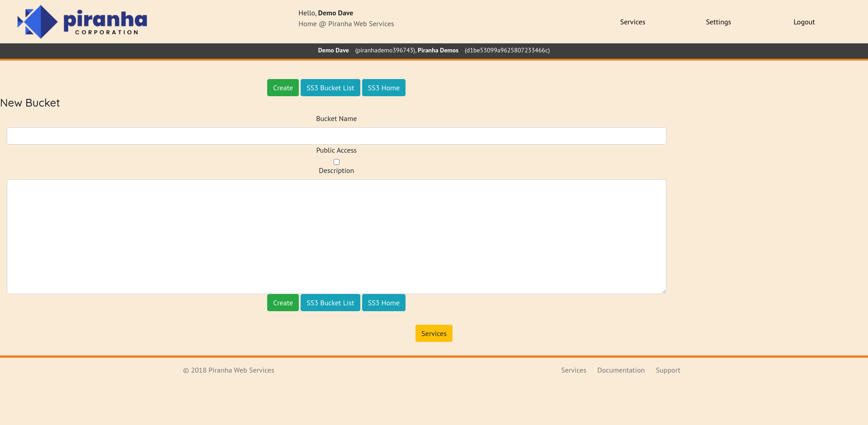The width and height of the screenshot is (868, 425).
Task: Grab the Description textarea resize handle
Action: [x=663, y=291]
